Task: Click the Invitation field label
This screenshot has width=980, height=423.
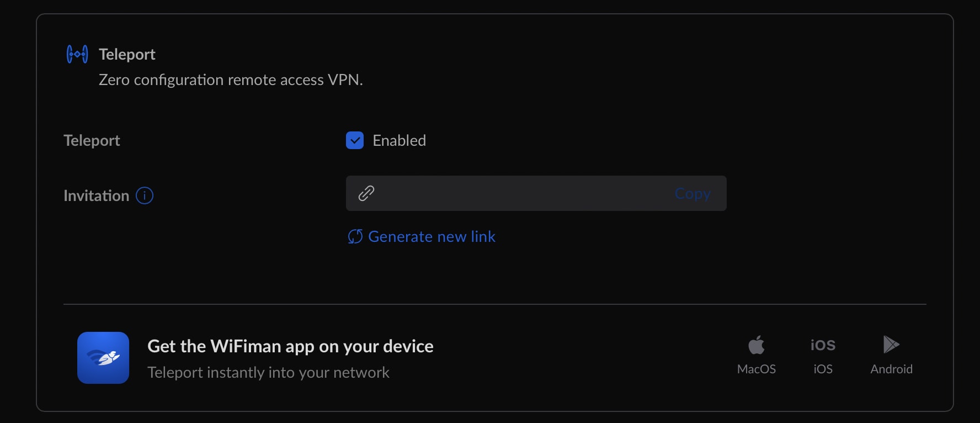Action: 96,195
